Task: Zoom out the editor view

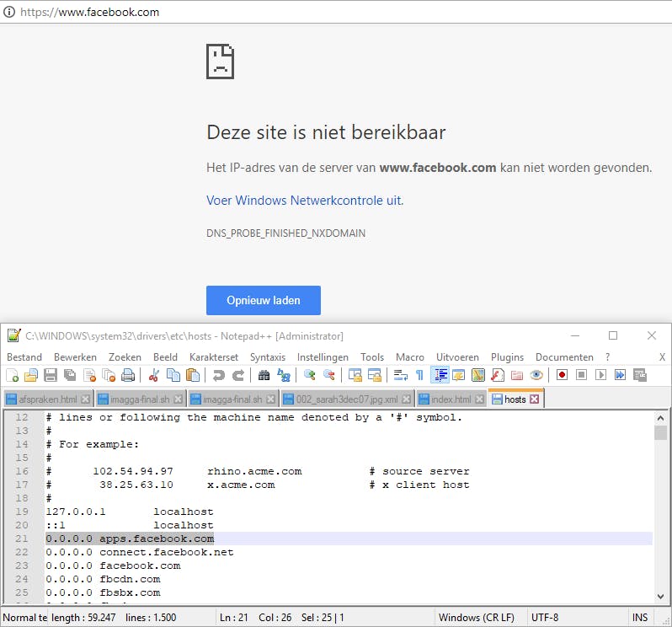Action: (329, 375)
